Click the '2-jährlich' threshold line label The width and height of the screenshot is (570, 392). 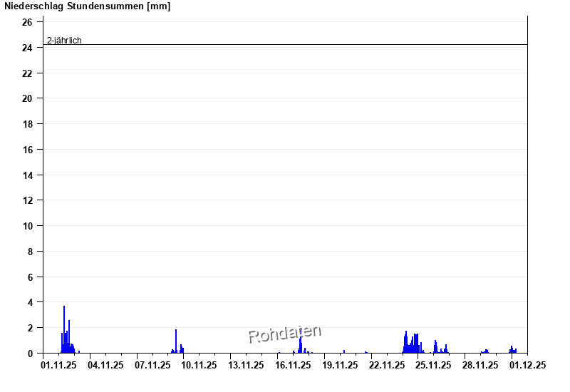pyautogui.click(x=64, y=41)
